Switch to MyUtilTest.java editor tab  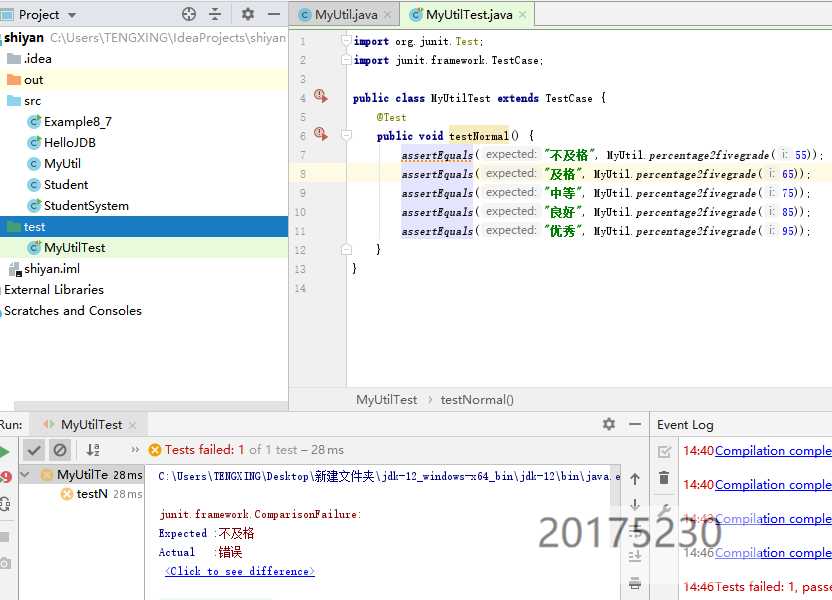(469, 15)
